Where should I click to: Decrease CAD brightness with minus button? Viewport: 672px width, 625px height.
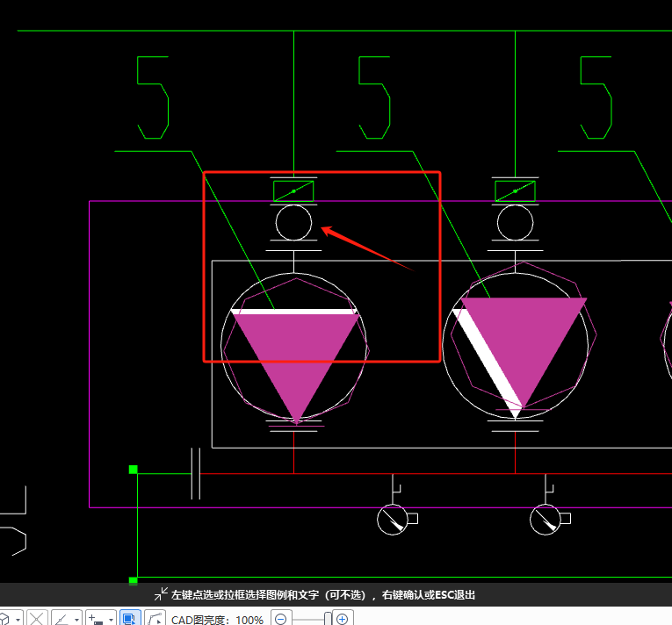[x=281, y=619]
